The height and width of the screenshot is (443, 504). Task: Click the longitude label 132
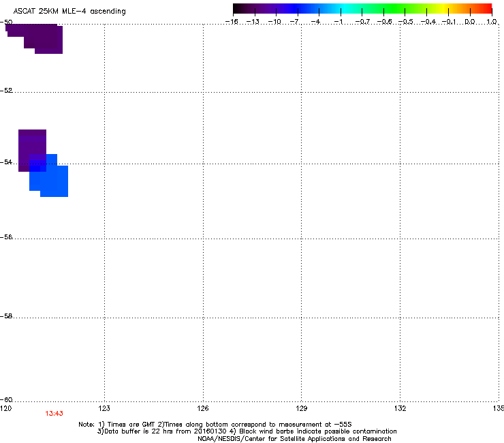pyautogui.click(x=400, y=408)
